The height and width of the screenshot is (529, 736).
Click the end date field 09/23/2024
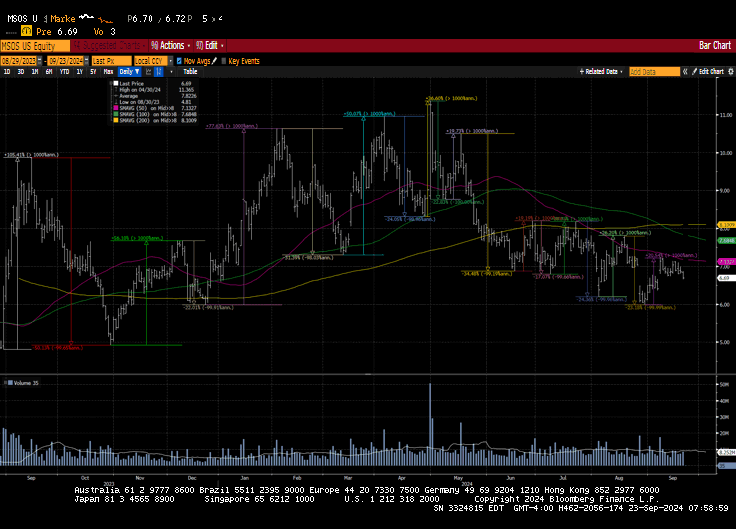[x=66, y=61]
